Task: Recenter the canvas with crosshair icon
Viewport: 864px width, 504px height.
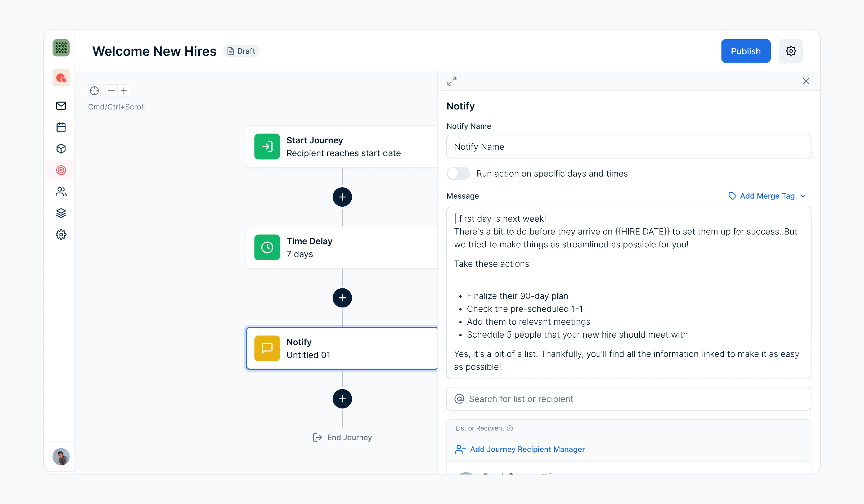Action: click(x=94, y=91)
